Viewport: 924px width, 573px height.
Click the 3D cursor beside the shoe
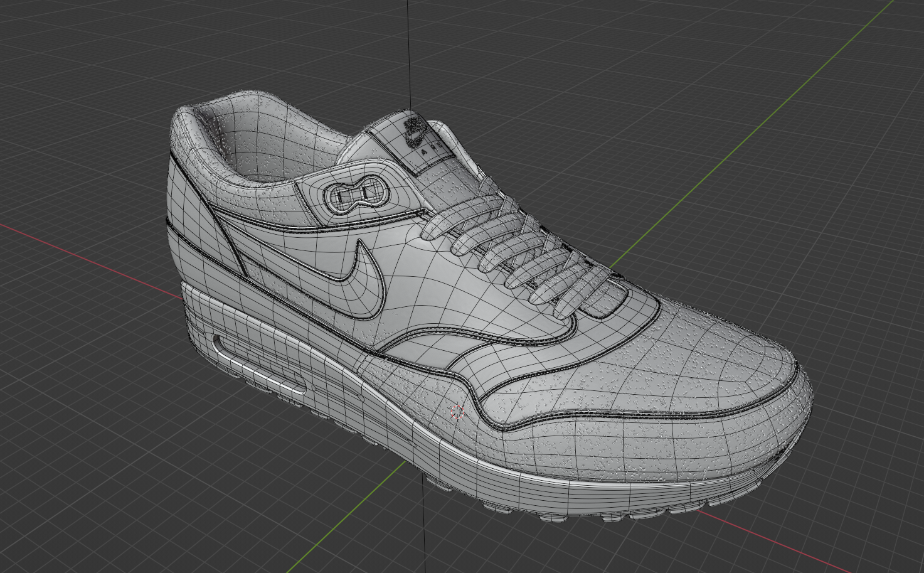[x=457, y=412]
